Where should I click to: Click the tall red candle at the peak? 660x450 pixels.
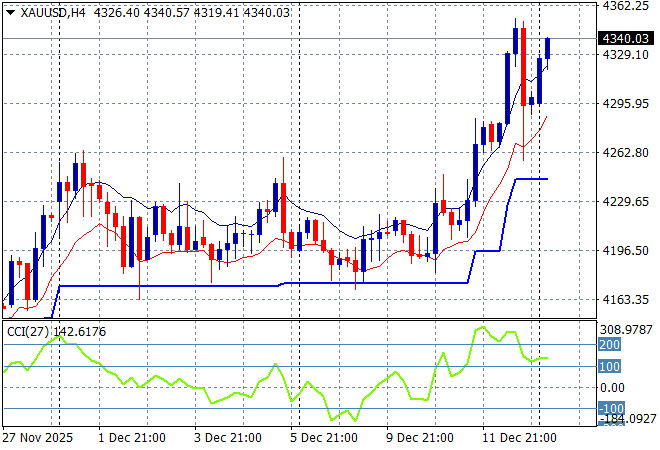click(x=523, y=65)
